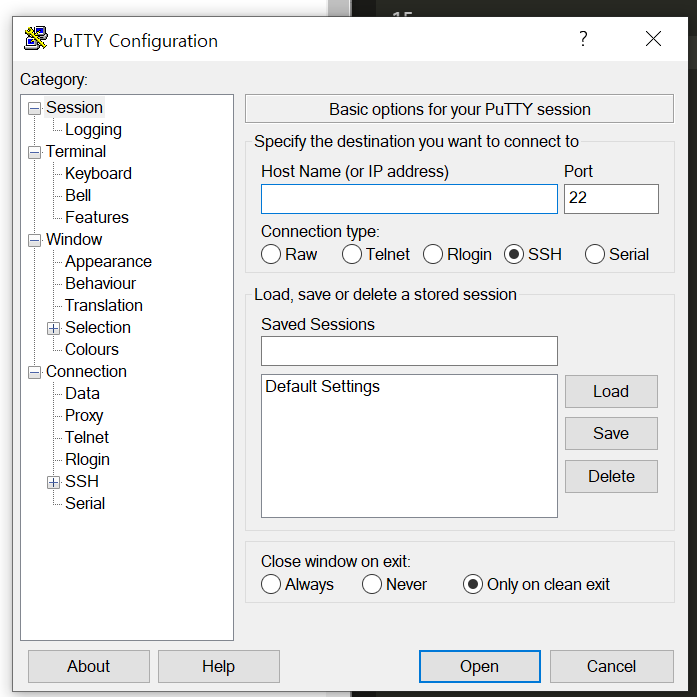This screenshot has height=697, width=697.
Task: Select Appearance in the category tree
Action: (x=108, y=261)
